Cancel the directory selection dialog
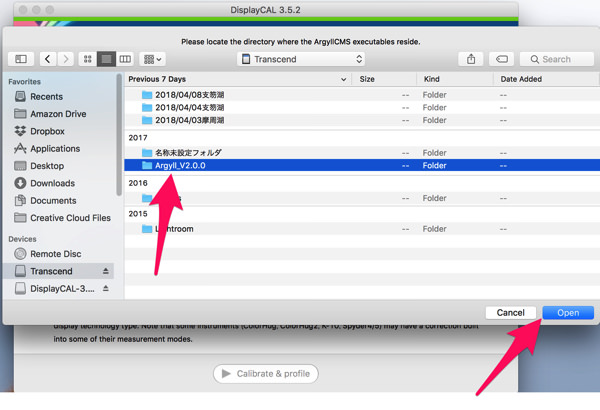Screen dimensions: 600x410 pos(510,313)
